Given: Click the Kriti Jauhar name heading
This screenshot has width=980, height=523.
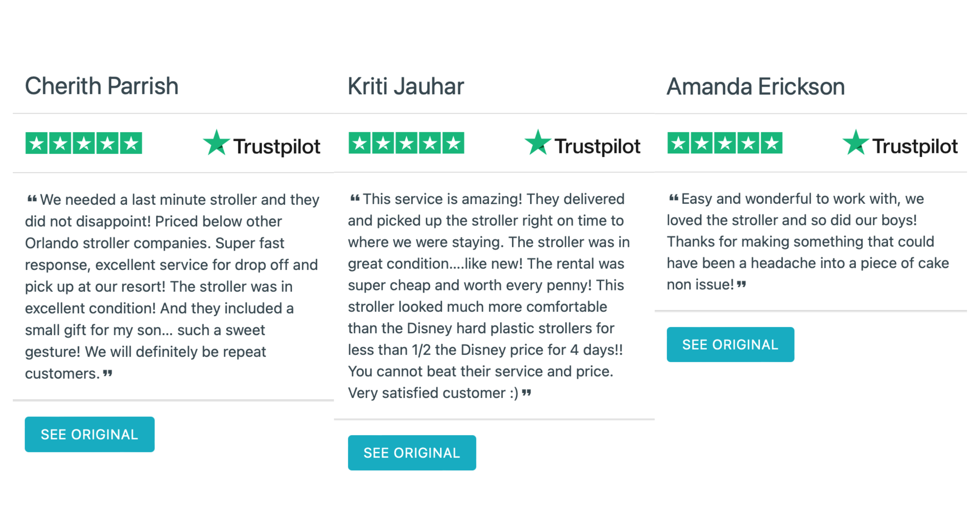Looking at the screenshot, I should (405, 86).
